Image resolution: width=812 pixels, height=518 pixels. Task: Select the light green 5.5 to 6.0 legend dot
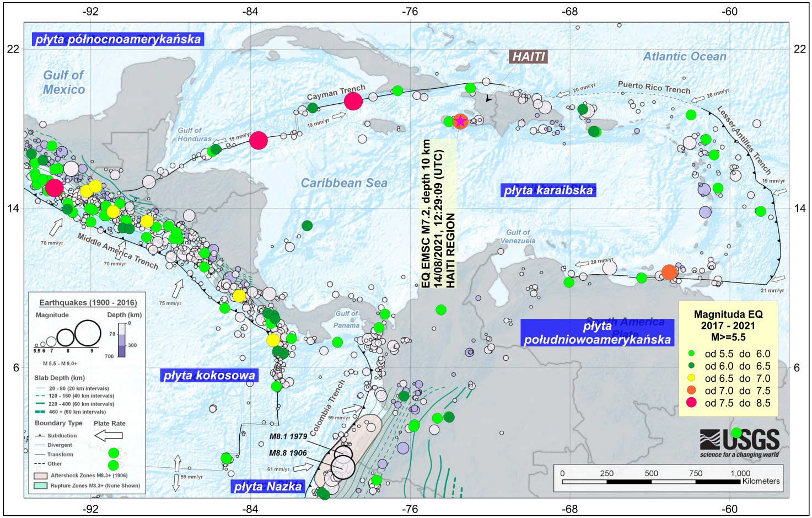pyautogui.click(x=691, y=354)
